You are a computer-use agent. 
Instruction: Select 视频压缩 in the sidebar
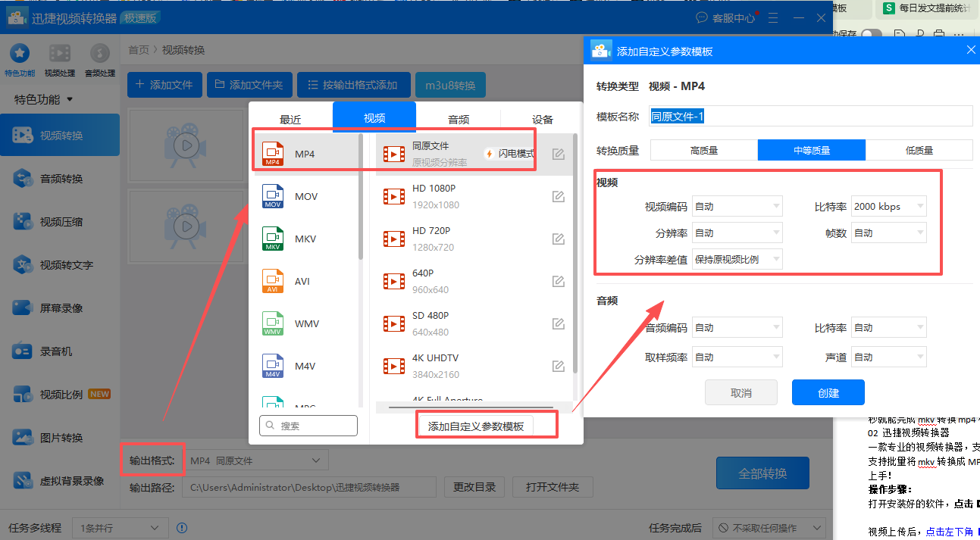60,222
